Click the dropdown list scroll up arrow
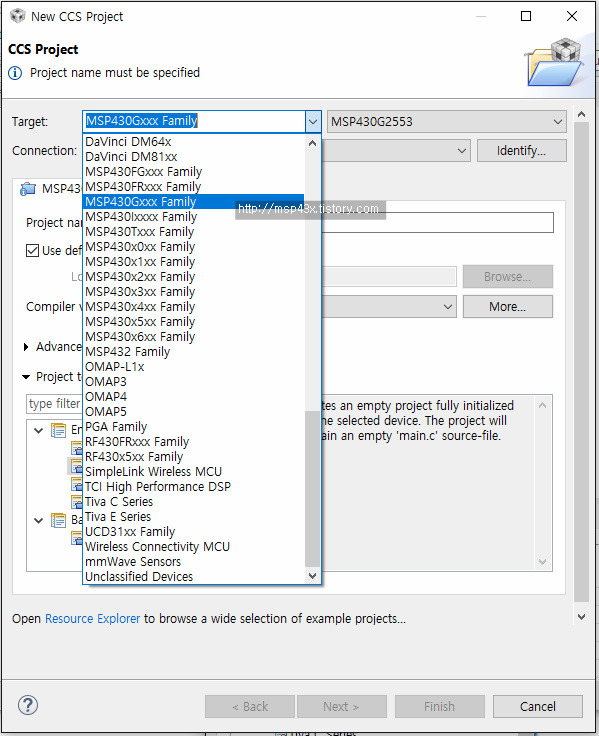The height and width of the screenshot is (736, 599). pyautogui.click(x=313, y=143)
